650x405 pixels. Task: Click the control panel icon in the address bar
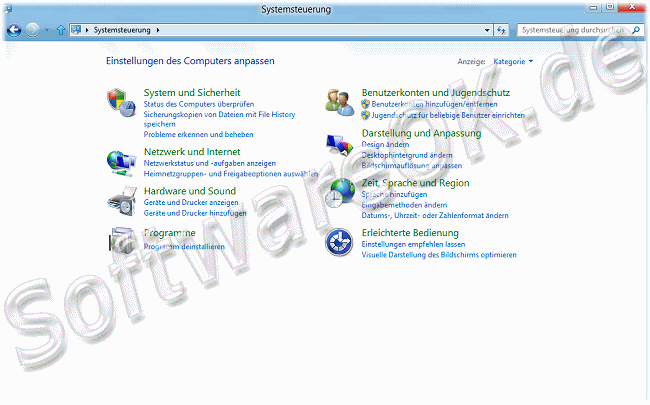76,29
